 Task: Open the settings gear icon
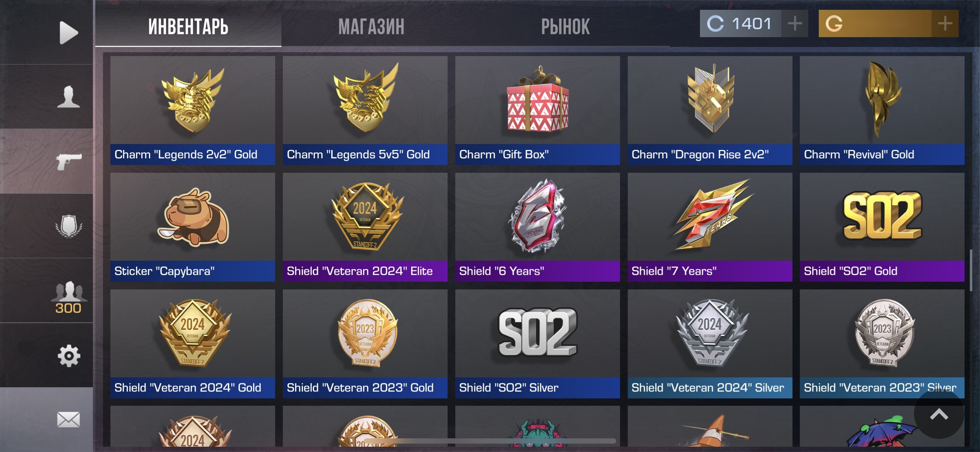click(68, 356)
